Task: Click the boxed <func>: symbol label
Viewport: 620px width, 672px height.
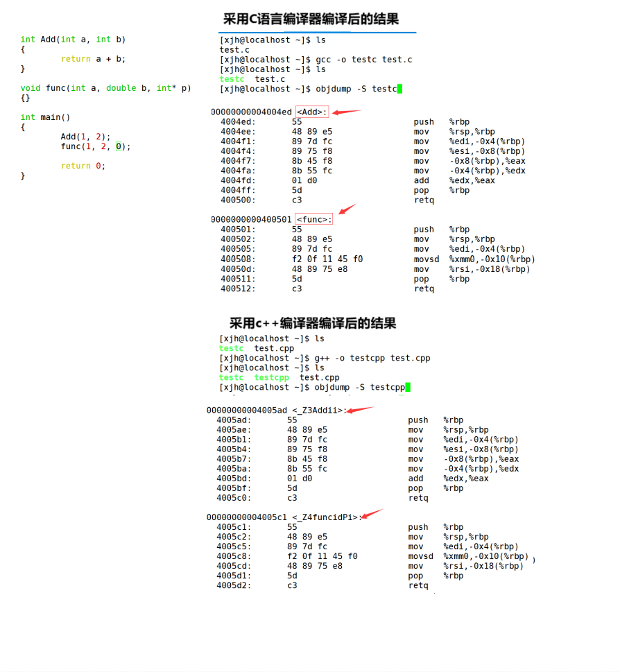Action: (314, 219)
